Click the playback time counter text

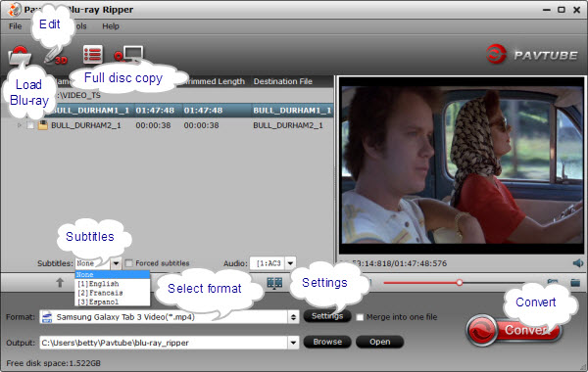click(394, 263)
